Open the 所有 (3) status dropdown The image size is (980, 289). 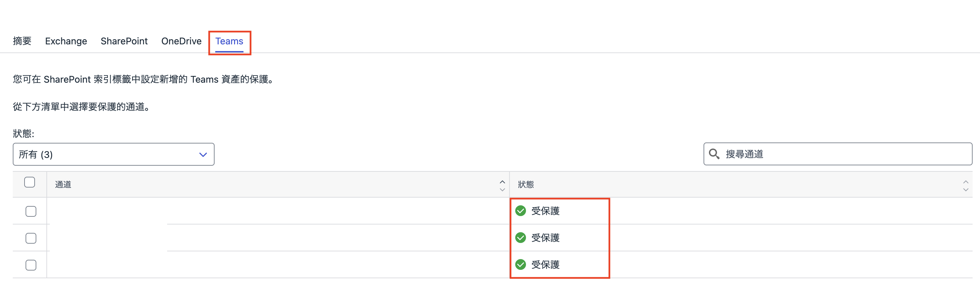tap(113, 154)
